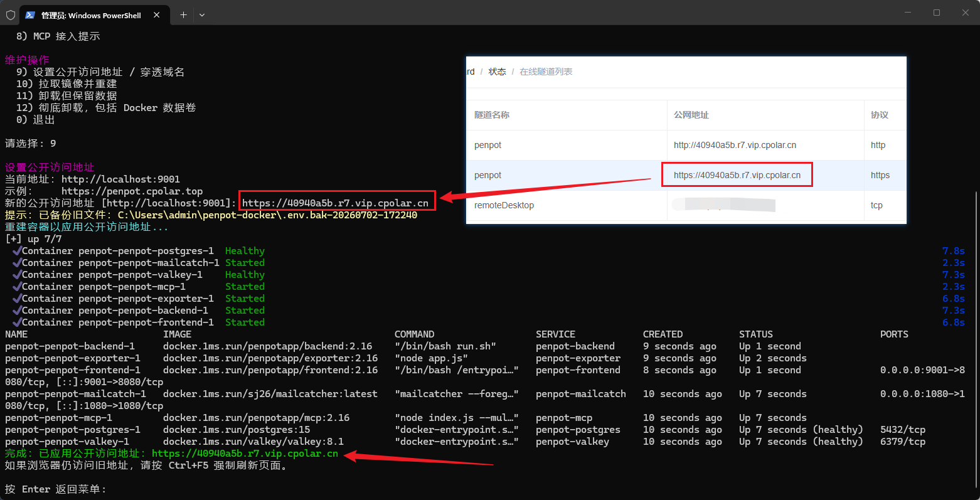Click the 维护操作 heading

point(27,60)
